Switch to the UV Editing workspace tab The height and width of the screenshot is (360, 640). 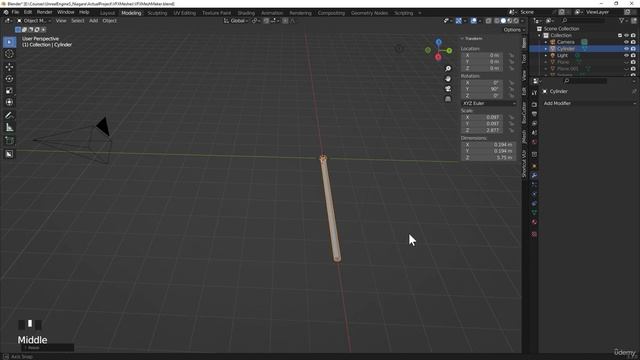(184, 13)
